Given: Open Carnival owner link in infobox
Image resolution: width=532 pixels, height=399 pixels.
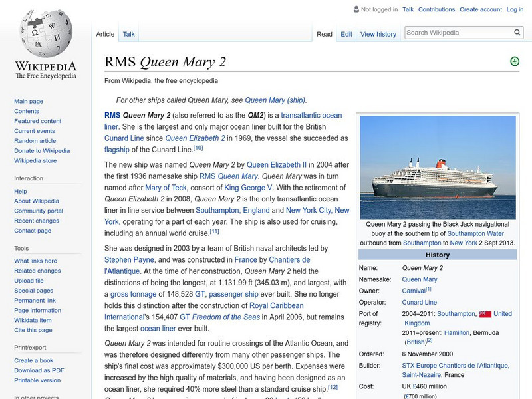Looking at the screenshot, I should [414, 291].
